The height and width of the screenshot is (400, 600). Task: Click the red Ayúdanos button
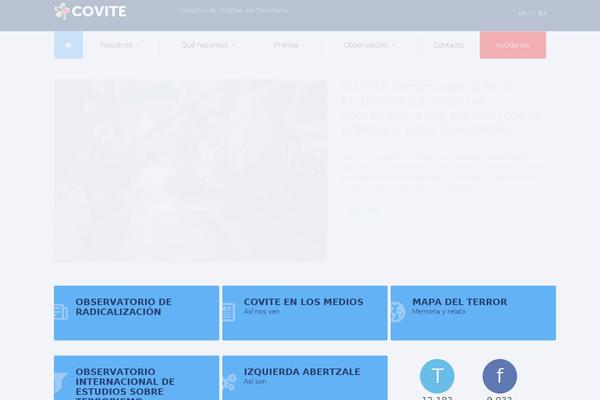(513, 45)
